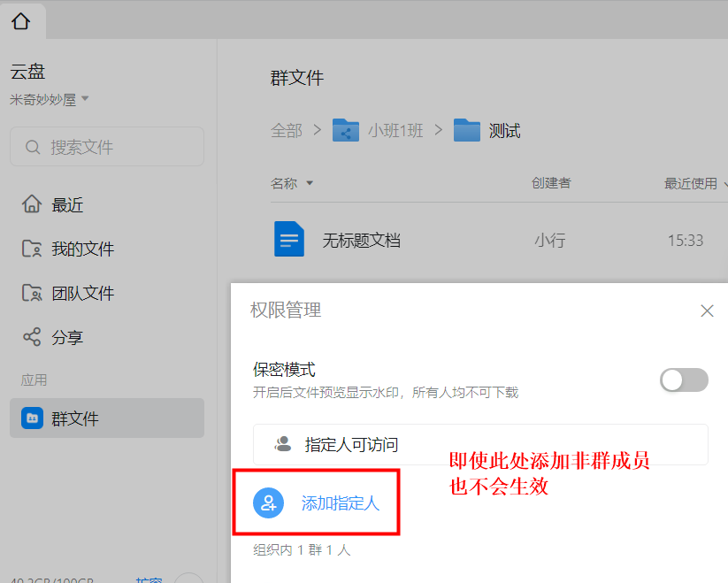Screen dimensions: 728x583
Task: Toggle the 保密模式 confidential mode switch
Action: pyautogui.click(x=684, y=380)
